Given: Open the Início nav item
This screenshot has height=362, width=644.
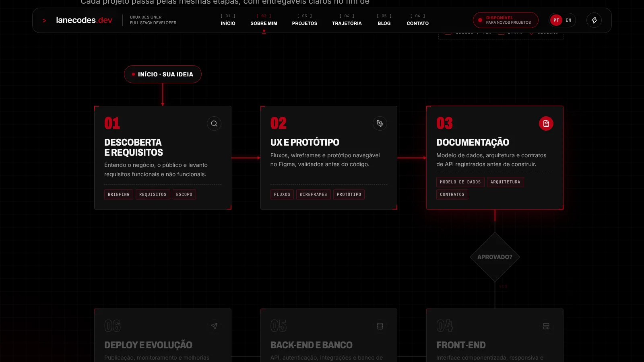Looking at the screenshot, I should (x=228, y=20).
